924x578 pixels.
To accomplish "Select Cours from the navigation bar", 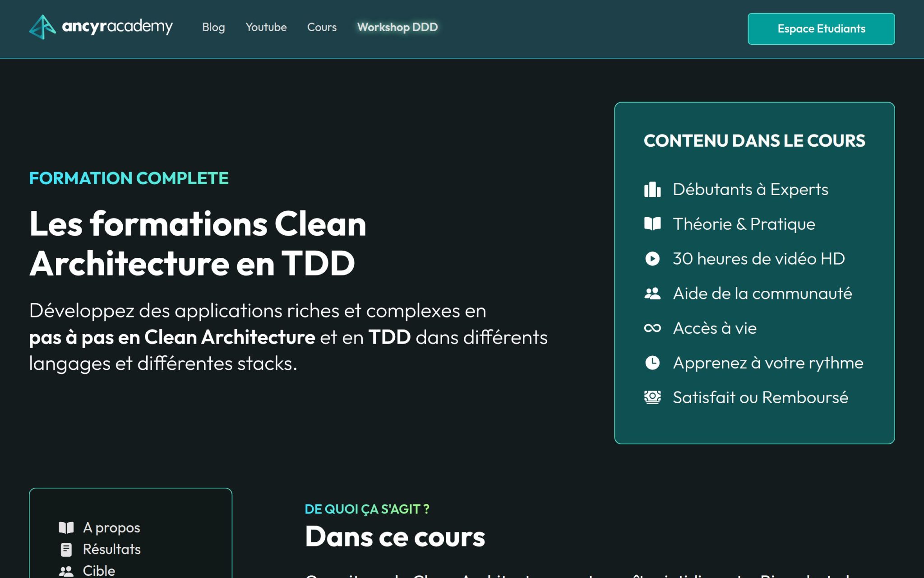I will click(321, 27).
